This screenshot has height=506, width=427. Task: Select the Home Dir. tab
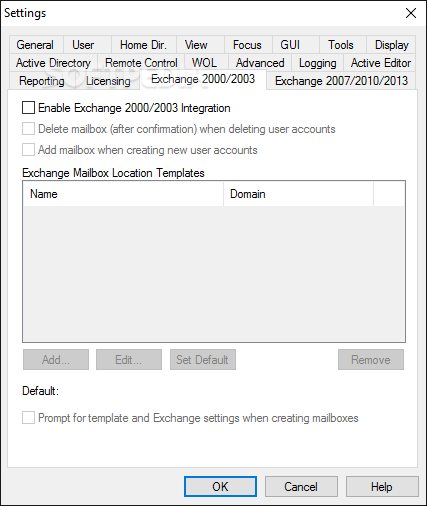pos(144,45)
